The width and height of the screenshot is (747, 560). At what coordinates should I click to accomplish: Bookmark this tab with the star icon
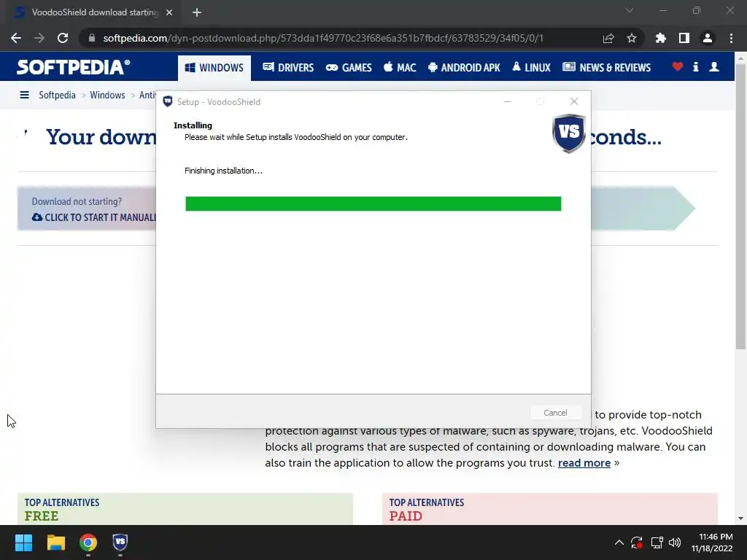(x=632, y=38)
